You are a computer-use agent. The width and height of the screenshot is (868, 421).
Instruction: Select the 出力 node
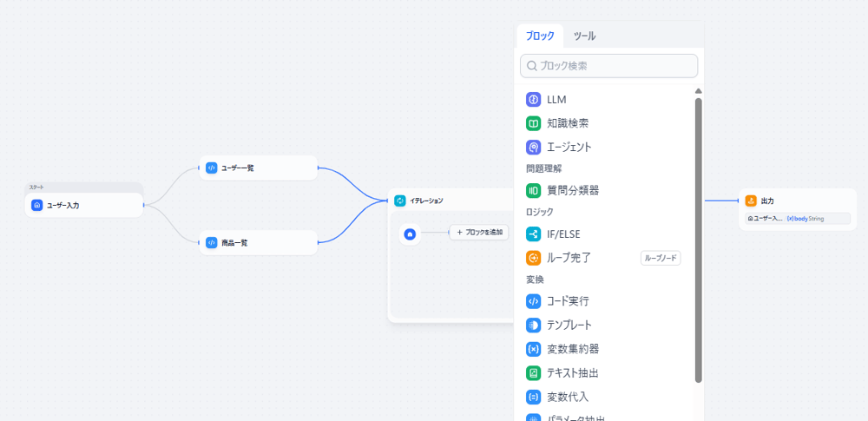(x=796, y=201)
